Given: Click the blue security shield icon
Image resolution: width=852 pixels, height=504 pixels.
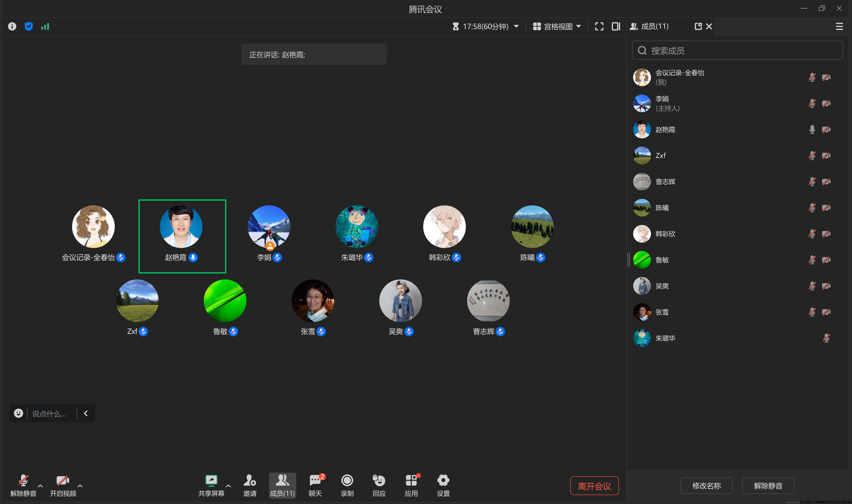Looking at the screenshot, I should click(x=29, y=26).
